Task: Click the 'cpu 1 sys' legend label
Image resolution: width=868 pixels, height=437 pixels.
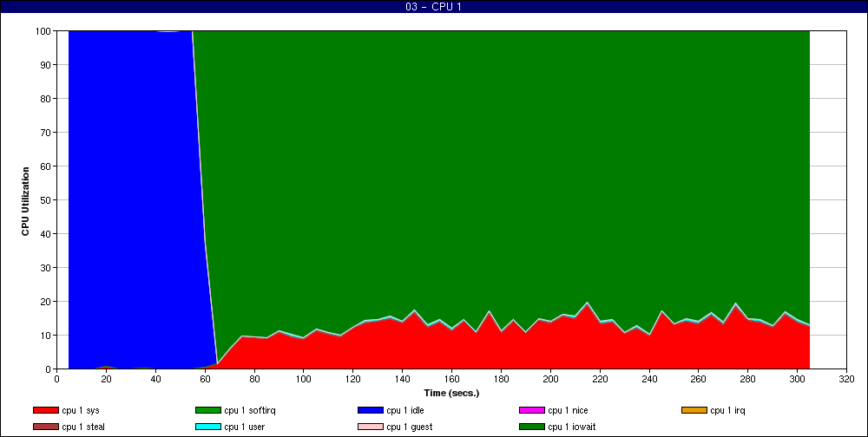Action: 80,410
